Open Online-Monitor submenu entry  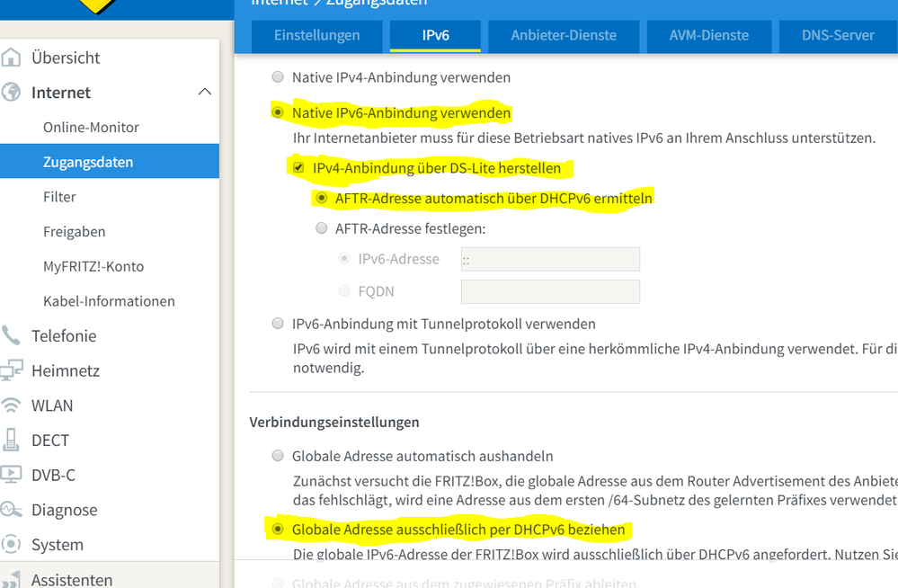click(x=91, y=128)
